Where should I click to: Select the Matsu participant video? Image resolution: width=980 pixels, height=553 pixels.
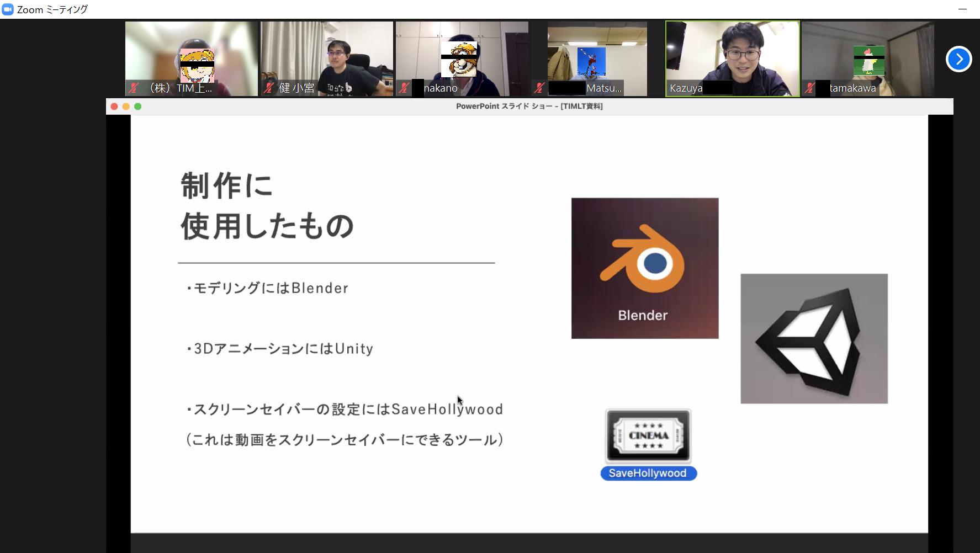point(597,59)
